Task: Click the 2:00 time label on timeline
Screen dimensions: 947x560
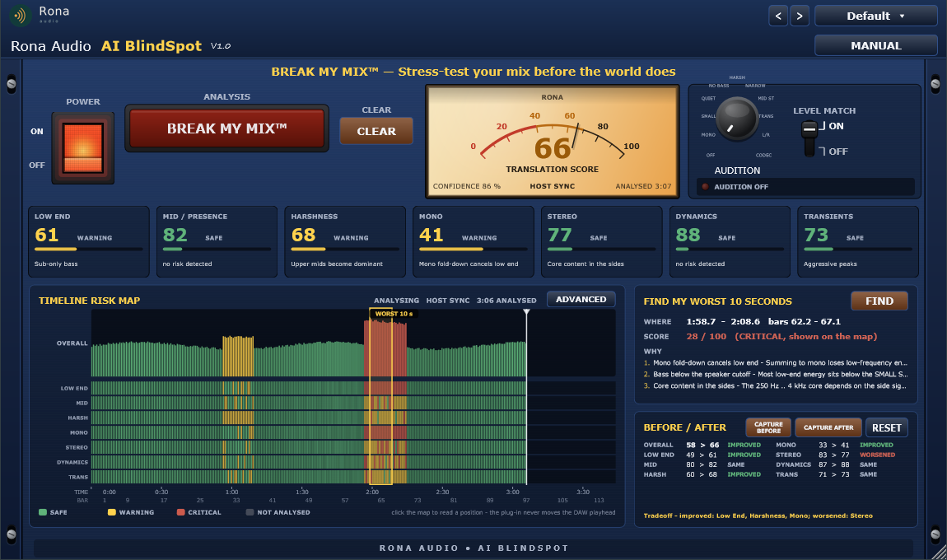Action: coord(372,492)
